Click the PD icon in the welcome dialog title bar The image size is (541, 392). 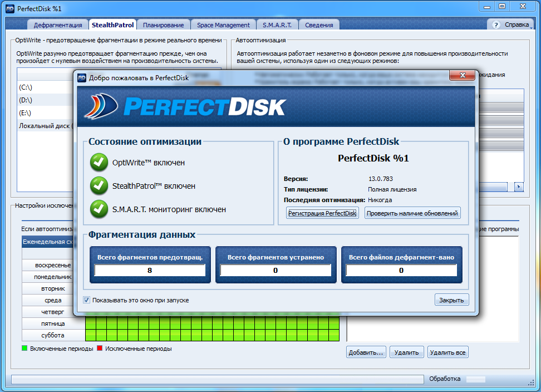point(82,77)
